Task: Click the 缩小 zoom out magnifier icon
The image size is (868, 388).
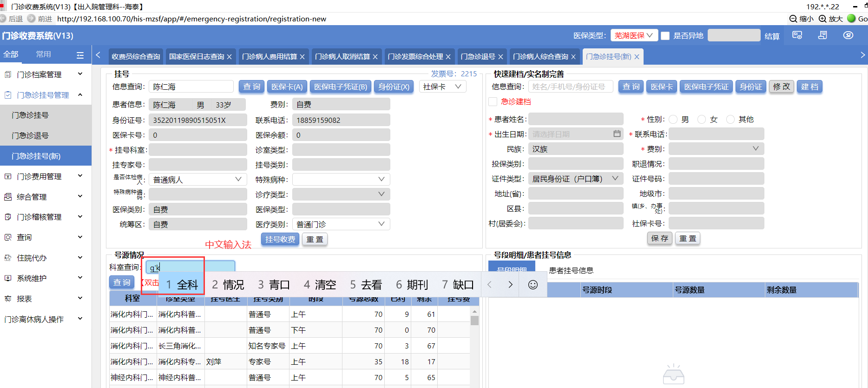Action: pos(793,19)
